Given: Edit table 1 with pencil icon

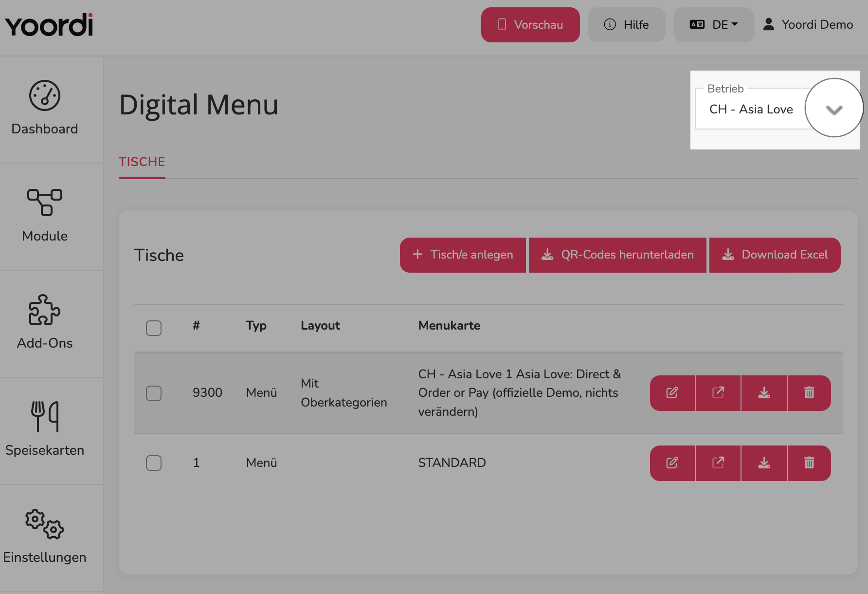Looking at the screenshot, I should pos(672,463).
